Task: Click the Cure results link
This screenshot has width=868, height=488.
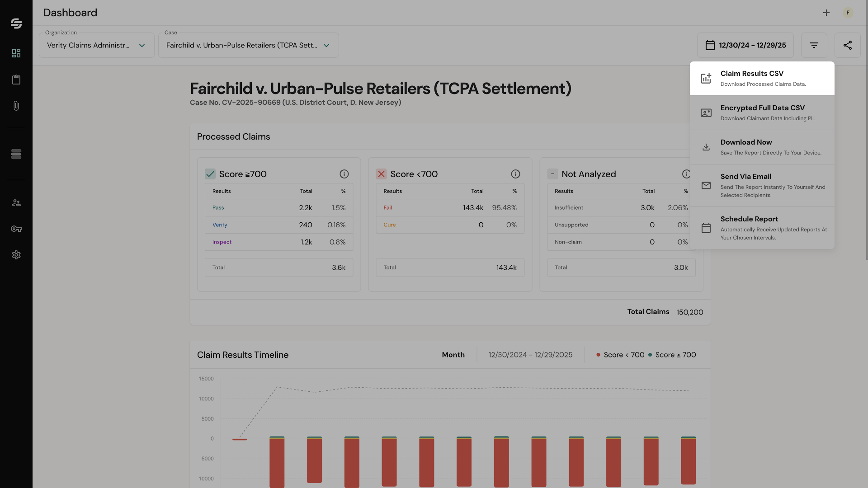Action: pos(389,225)
